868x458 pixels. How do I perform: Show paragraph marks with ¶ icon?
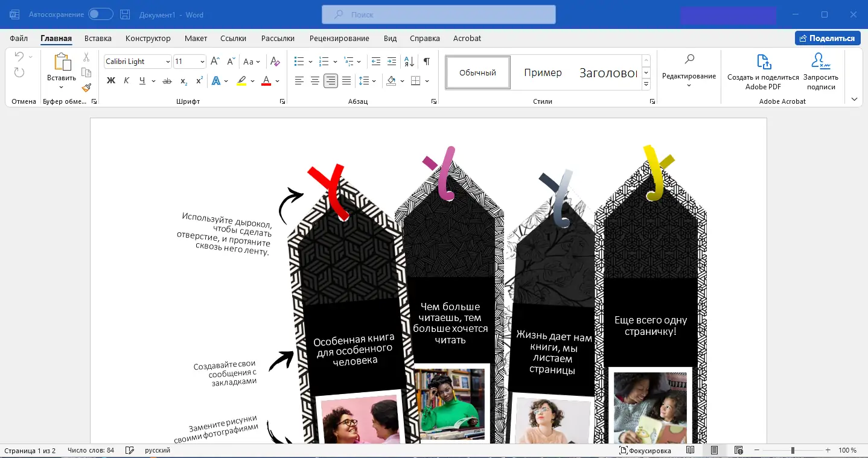[427, 61]
